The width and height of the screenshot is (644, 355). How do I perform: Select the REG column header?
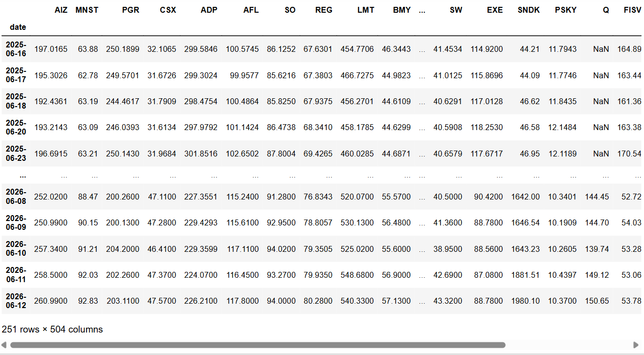pyautogui.click(x=324, y=10)
